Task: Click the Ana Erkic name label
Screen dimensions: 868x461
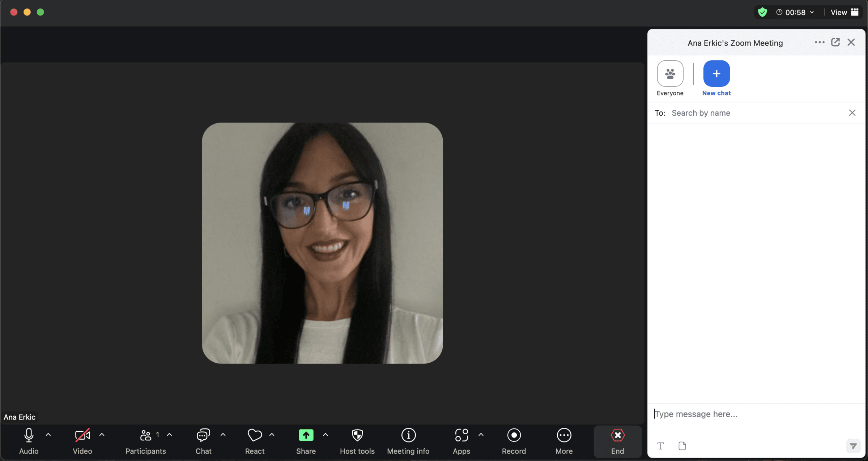Action: point(20,417)
